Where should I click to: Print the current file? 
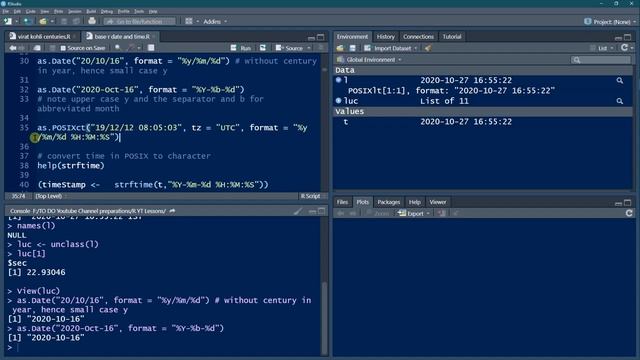tap(92, 21)
